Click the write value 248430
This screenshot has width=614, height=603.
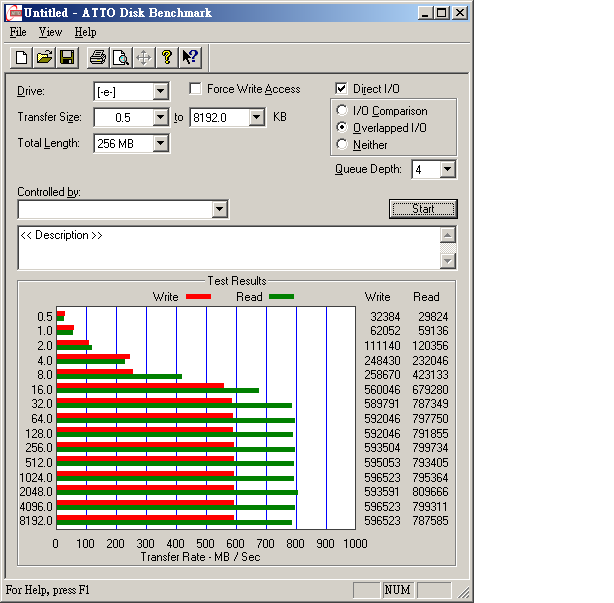382,360
